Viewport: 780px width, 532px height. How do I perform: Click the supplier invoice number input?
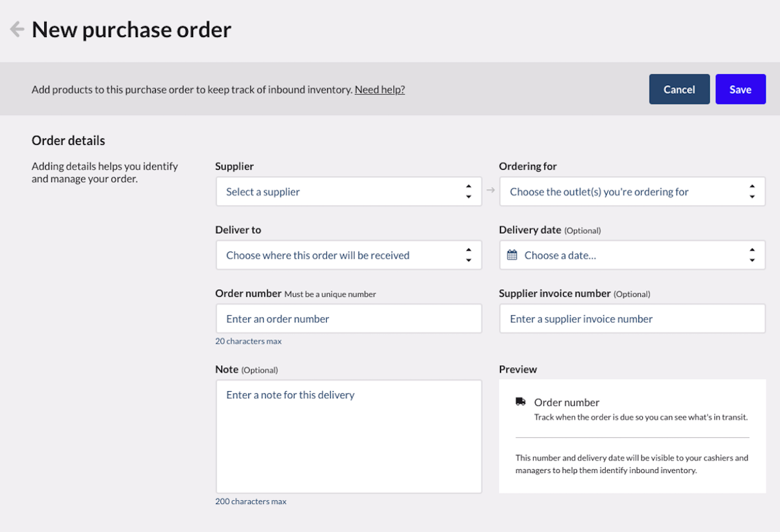632,319
